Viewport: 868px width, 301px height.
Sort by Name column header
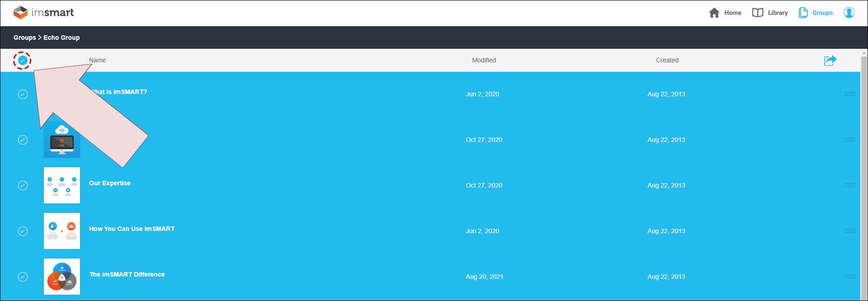point(97,60)
